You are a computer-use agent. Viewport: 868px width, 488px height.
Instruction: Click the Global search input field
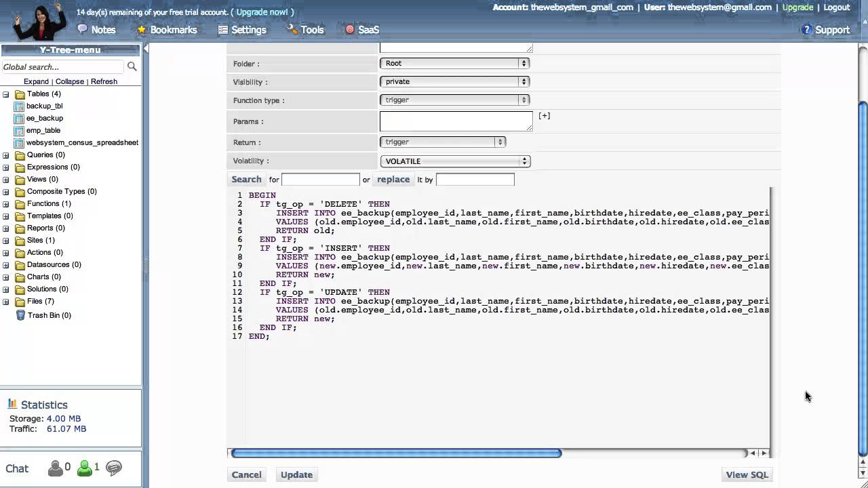pyautogui.click(x=62, y=67)
